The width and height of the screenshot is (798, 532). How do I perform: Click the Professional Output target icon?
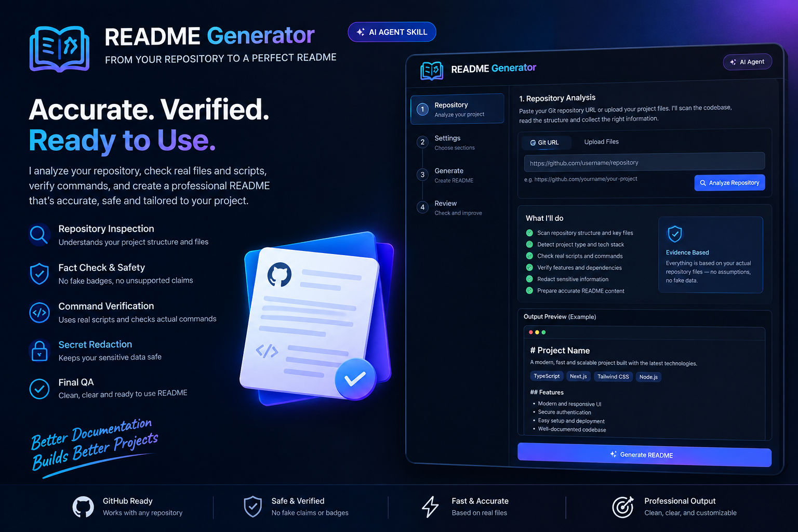(623, 507)
